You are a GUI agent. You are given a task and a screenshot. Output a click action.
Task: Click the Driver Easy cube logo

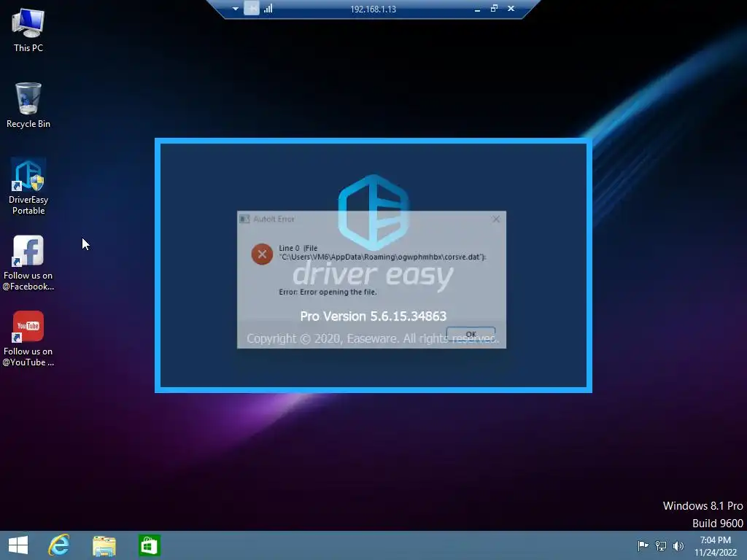click(x=373, y=211)
